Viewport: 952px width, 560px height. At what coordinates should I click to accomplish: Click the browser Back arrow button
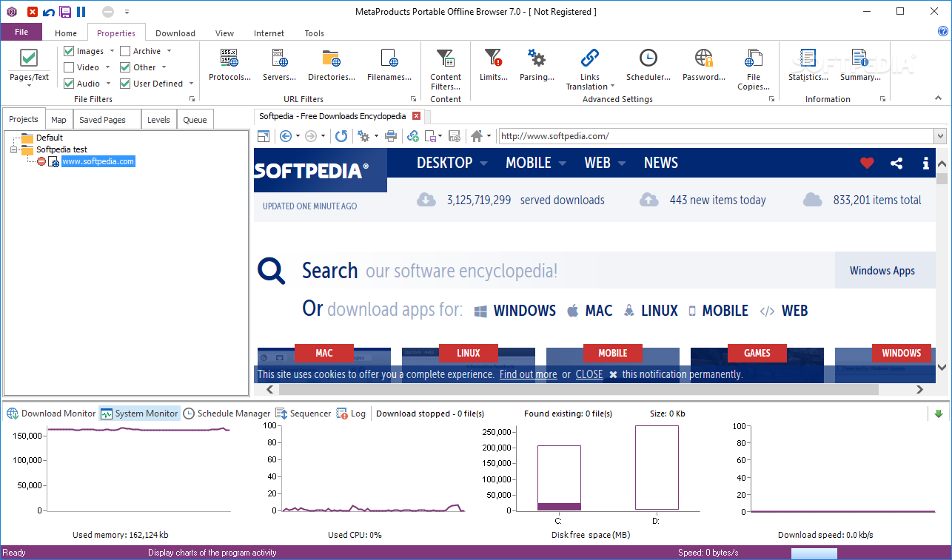(285, 136)
